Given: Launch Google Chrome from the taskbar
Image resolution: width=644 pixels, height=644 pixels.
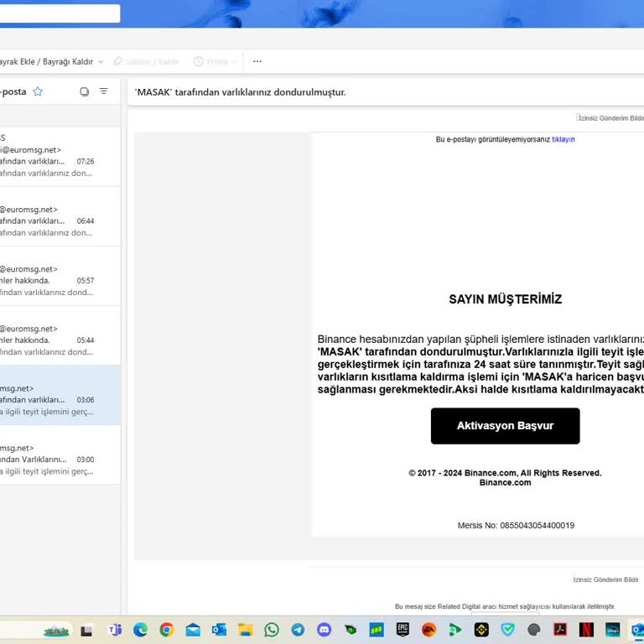Looking at the screenshot, I should coord(167,630).
